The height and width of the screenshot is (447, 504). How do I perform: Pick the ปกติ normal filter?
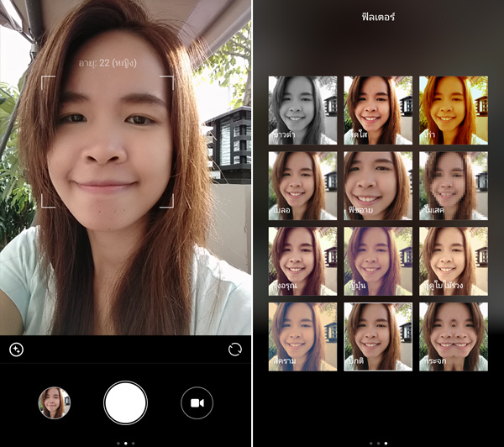tap(377, 337)
